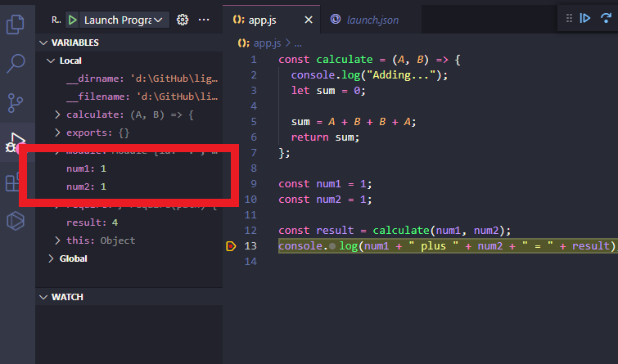The height and width of the screenshot is (364, 618).
Task: Open the Search view icon
Action: click(x=15, y=63)
